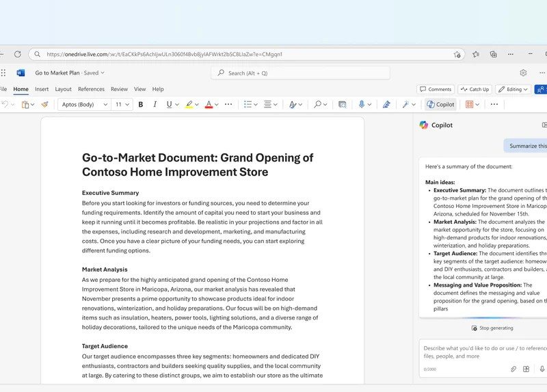The width and height of the screenshot is (547, 392).
Task: Click the Copilot pane header logo
Action: click(424, 125)
